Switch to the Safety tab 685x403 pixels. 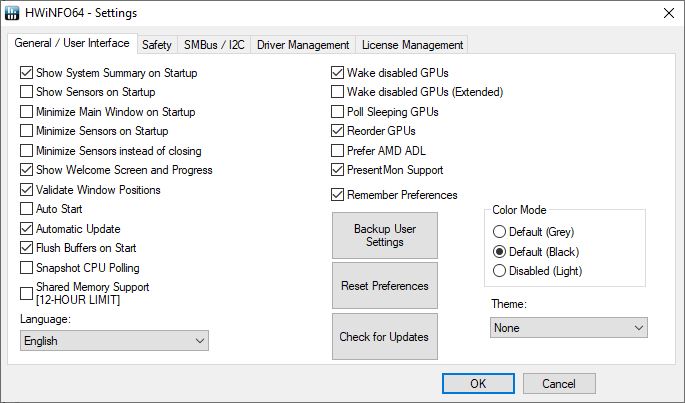pyautogui.click(x=156, y=45)
